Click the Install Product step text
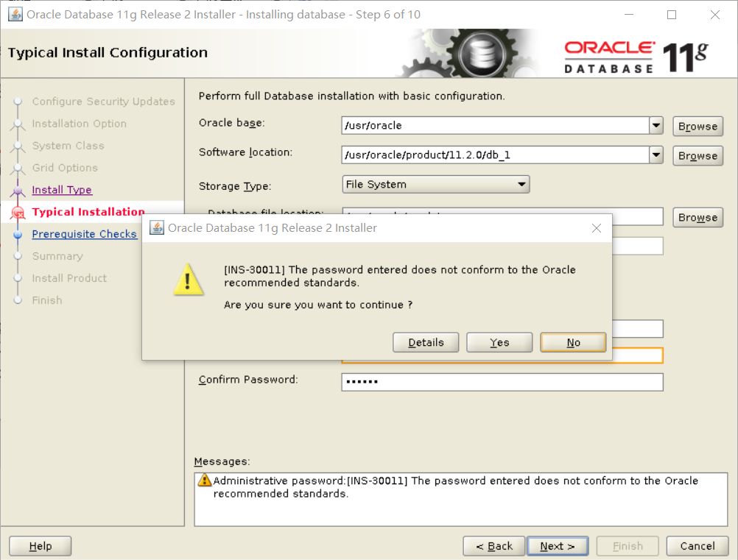The width and height of the screenshot is (738, 560). pos(69,278)
